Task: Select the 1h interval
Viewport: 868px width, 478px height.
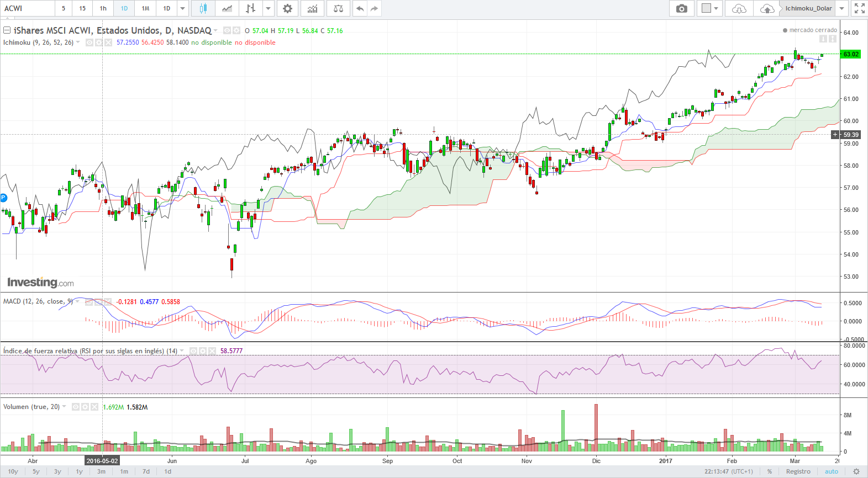Action: click(103, 8)
